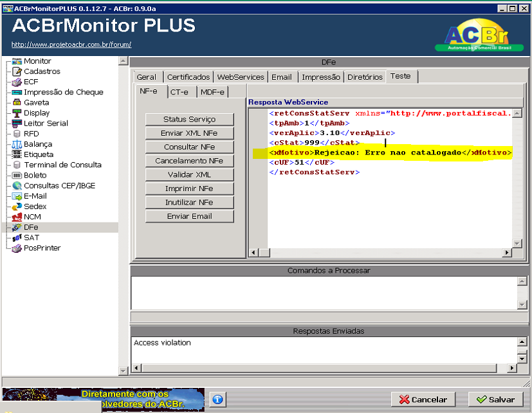The width and height of the screenshot is (532, 413).
Task: Click the Balança scales icon
Action: (x=17, y=144)
